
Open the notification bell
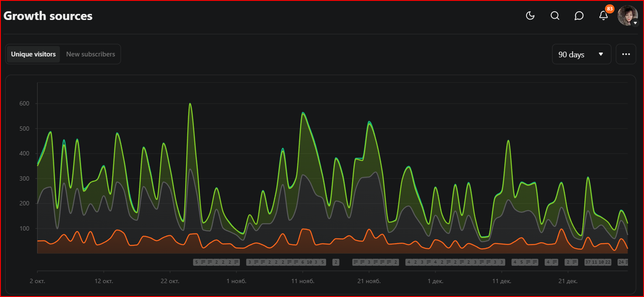(x=603, y=16)
